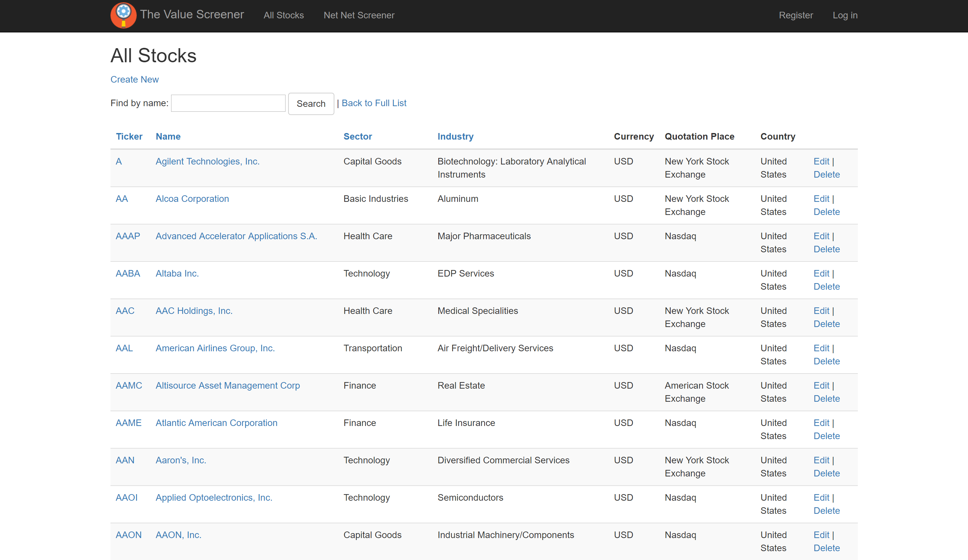Image resolution: width=968 pixels, height=560 pixels.
Task: Open ticker AAL link
Action: point(125,348)
